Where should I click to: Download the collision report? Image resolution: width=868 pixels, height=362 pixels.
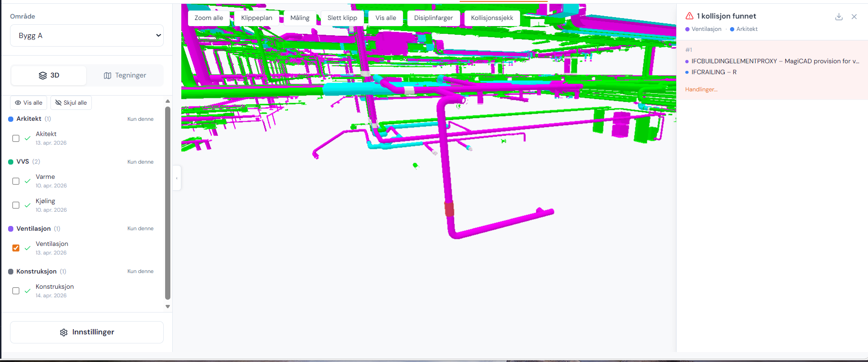[x=839, y=17]
